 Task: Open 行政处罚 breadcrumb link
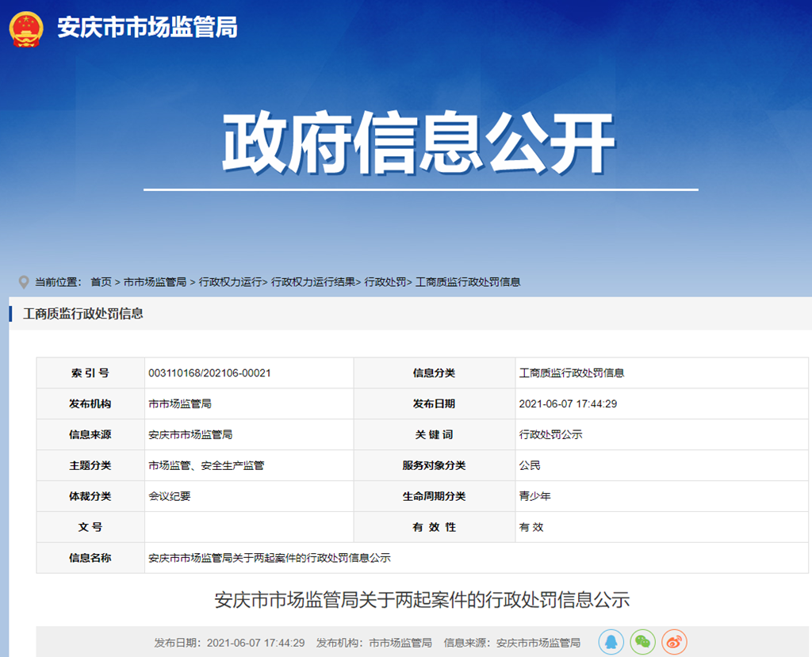click(x=385, y=282)
